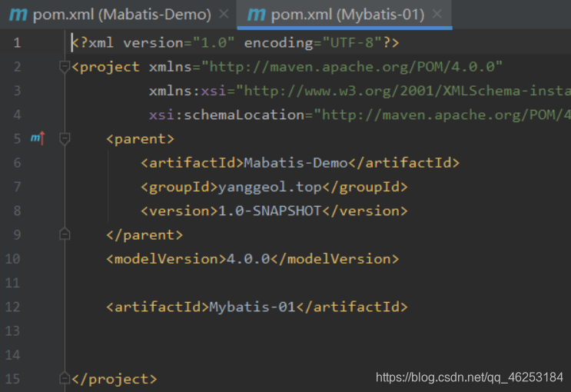Click the xml version "1.0" value
The width and height of the screenshot is (571, 392).
[x=214, y=43]
